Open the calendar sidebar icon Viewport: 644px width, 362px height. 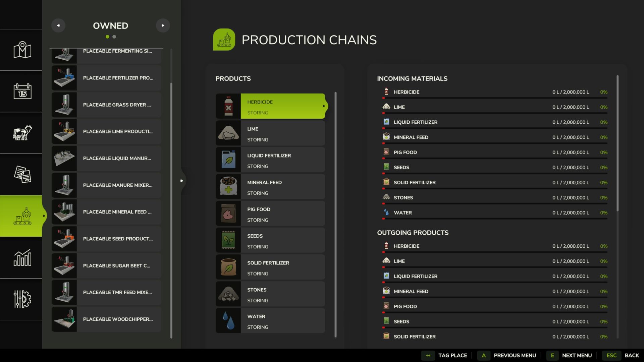(22, 91)
